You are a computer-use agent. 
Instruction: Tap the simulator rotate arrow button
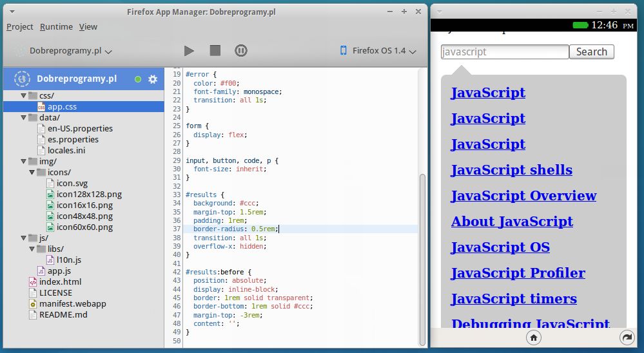[627, 338]
